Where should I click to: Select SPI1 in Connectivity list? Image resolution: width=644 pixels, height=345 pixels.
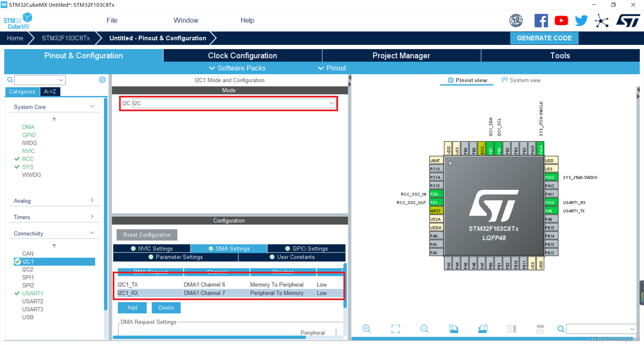pyautogui.click(x=28, y=277)
